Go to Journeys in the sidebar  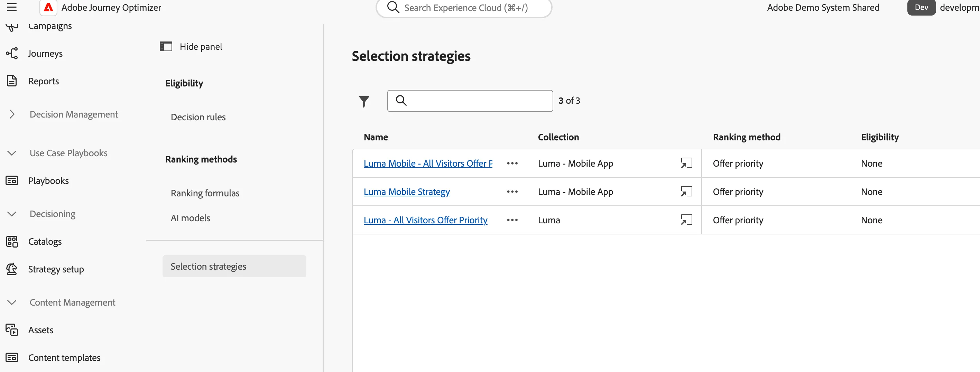[x=45, y=53]
